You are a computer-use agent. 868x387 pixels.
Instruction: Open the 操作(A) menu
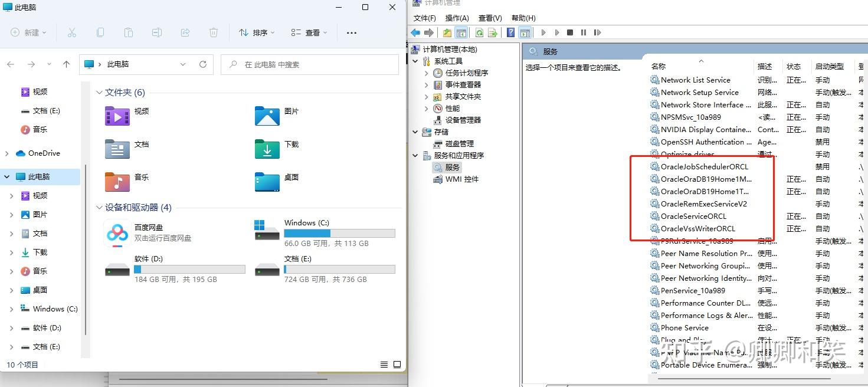point(457,18)
